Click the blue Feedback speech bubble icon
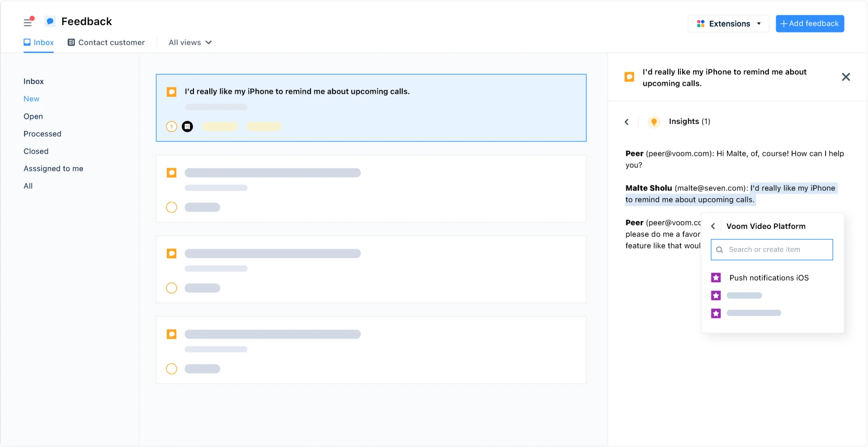Image resolution: width=868 pixels, height=447 pixels. coord(49,21)
